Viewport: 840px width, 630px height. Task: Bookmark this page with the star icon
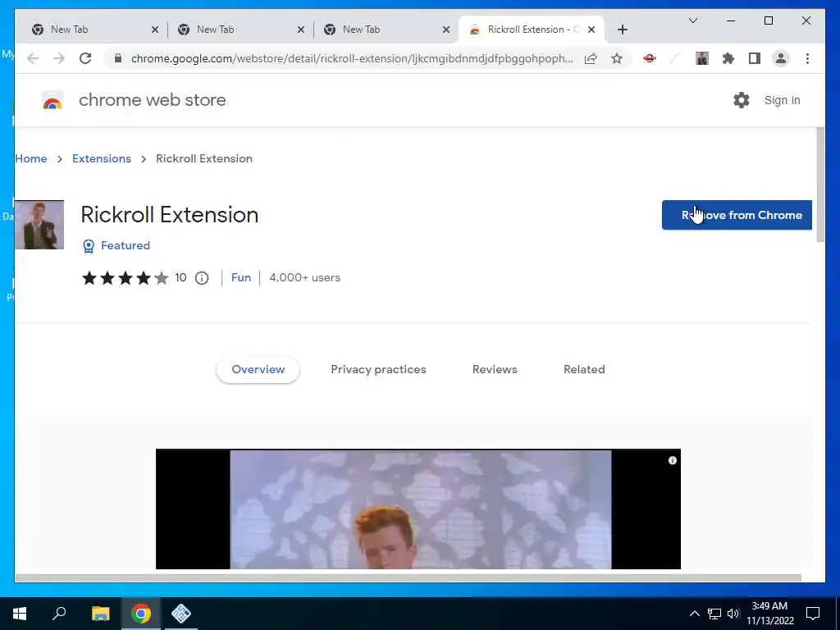[617, 58]
